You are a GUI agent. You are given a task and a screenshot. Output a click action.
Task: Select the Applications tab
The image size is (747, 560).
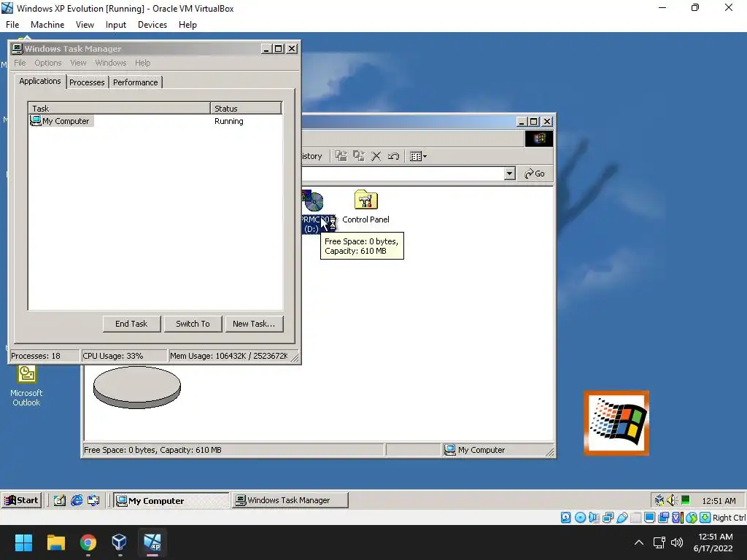(x=40, y=81)
